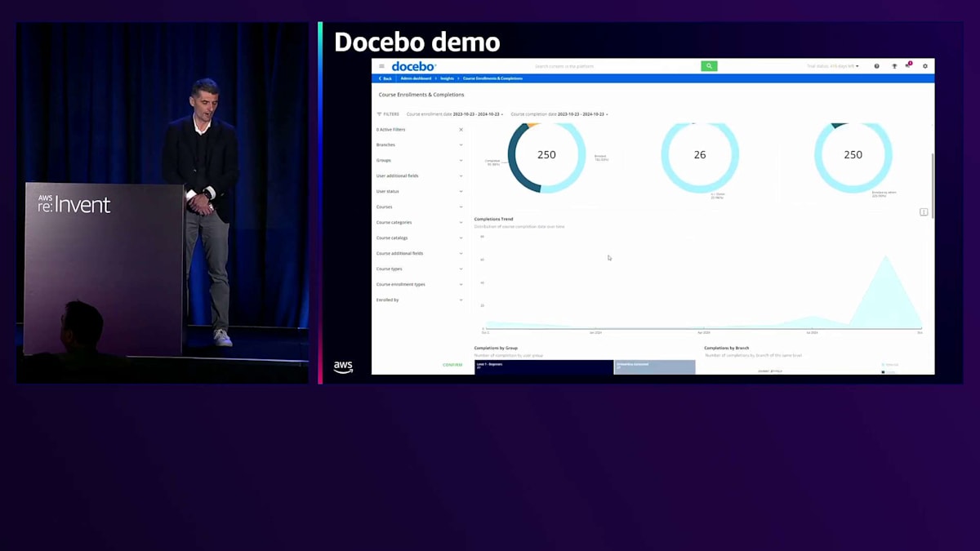Go to Admin dashboard breadcrumb
This screenshot has height=551, width=980.
pos(416,78)
